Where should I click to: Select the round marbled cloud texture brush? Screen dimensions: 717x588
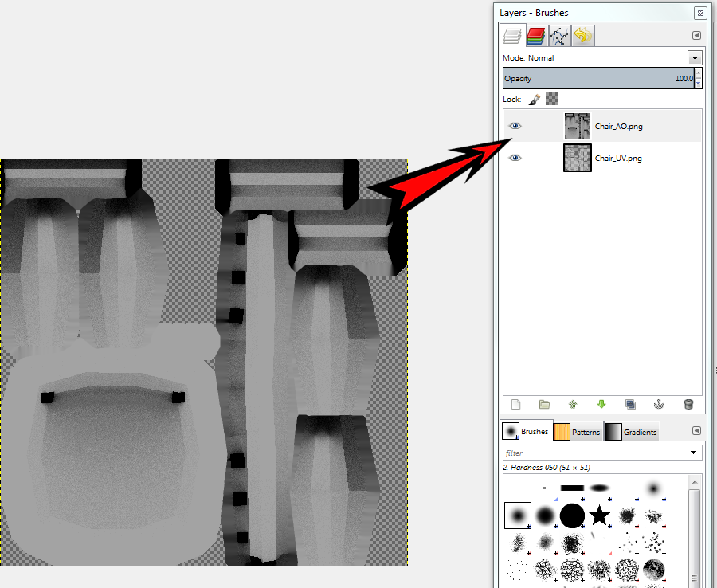tap(627, 570)
